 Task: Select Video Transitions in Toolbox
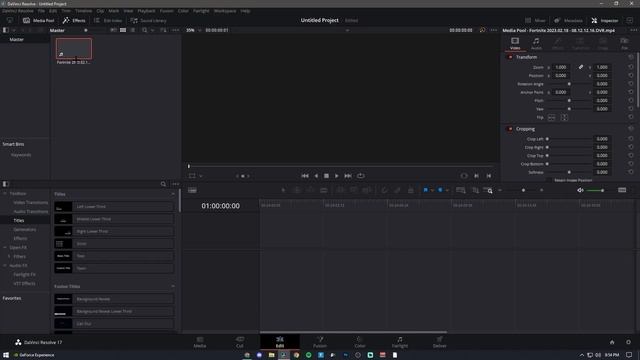(31, 202)
